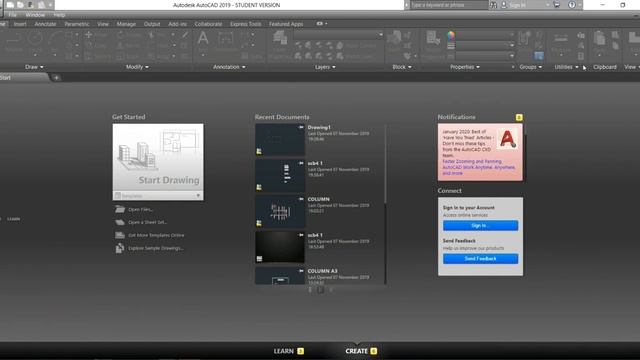Switch to the Output ribbon tab

[152, 24]
